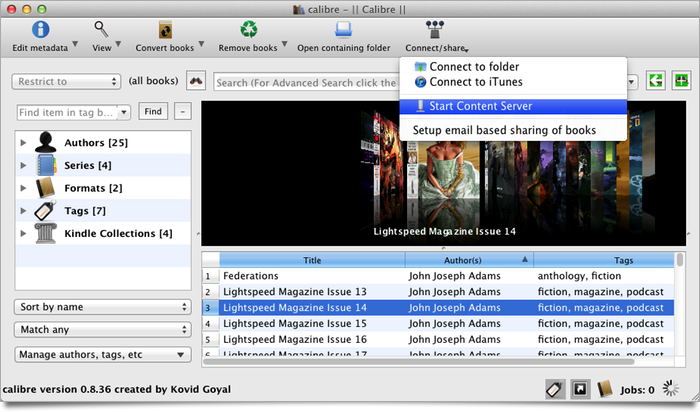700x412 pixels.
Task: Open Edit metadata dropdown arrow
Action: [75, 44]
